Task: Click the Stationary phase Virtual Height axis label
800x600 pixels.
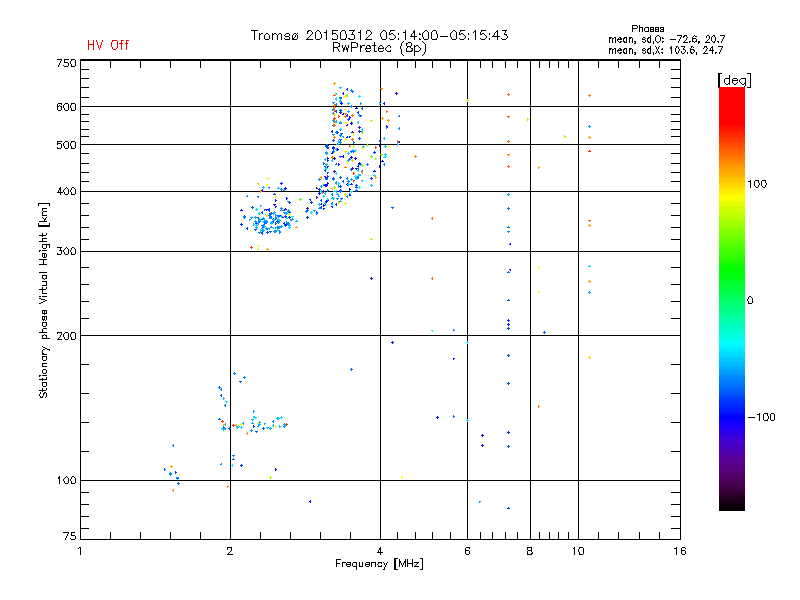Action: 43,300
